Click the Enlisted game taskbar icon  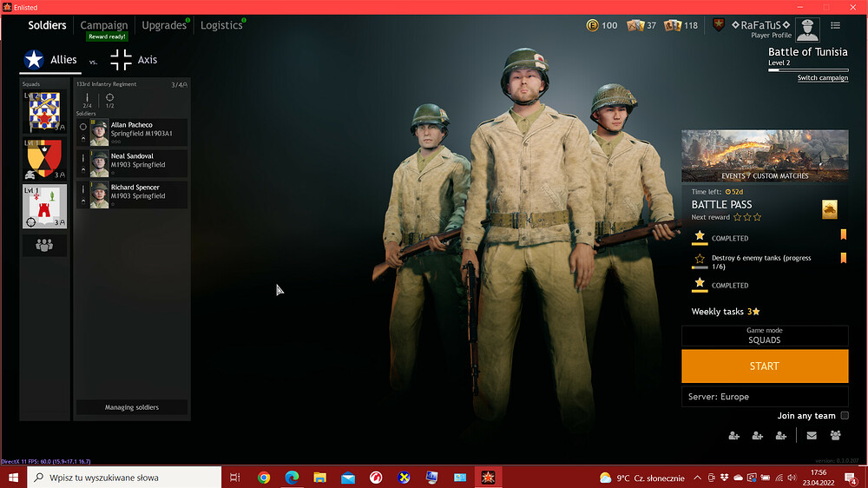(x=488, y=478)
